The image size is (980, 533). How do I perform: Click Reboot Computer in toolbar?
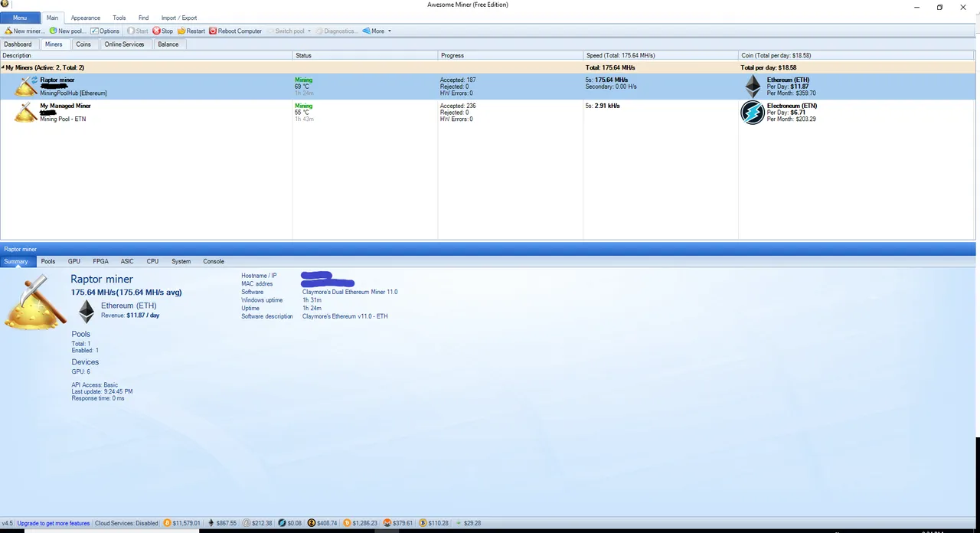tap(235, 31)
